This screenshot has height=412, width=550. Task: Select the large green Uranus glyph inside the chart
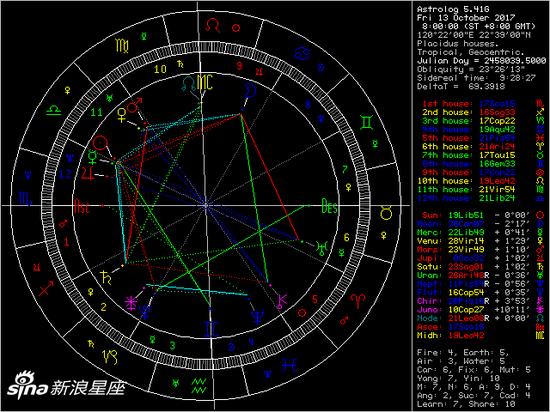[x=322, y=248]
